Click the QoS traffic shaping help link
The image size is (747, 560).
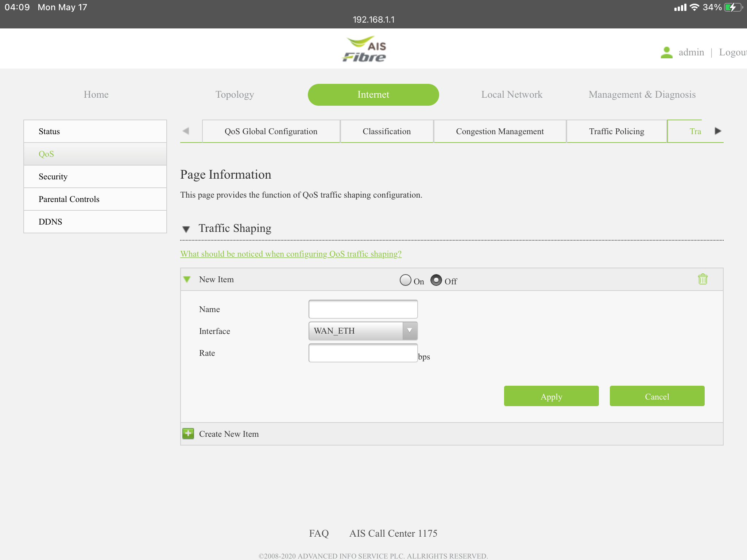(291, 254)
